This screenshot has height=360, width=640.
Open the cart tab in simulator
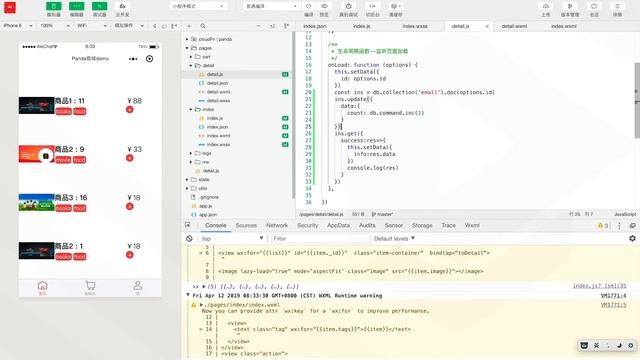tap(90, 288)
